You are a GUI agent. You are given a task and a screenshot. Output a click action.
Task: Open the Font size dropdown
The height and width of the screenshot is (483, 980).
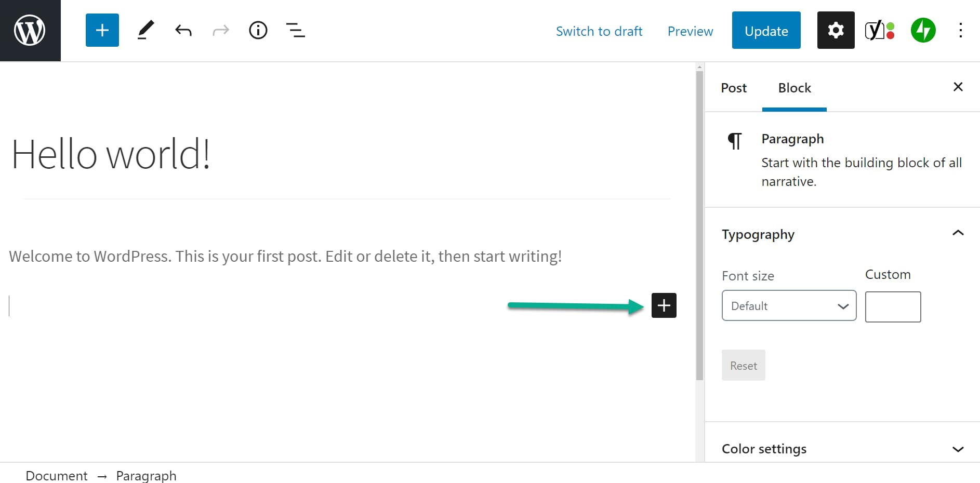(x=789, y=305)
